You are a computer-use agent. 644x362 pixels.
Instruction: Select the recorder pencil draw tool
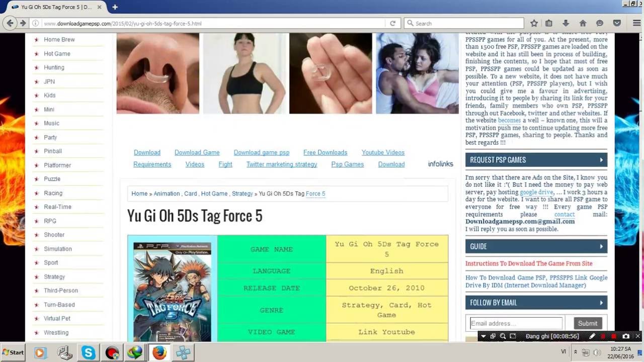pos(592,336)
